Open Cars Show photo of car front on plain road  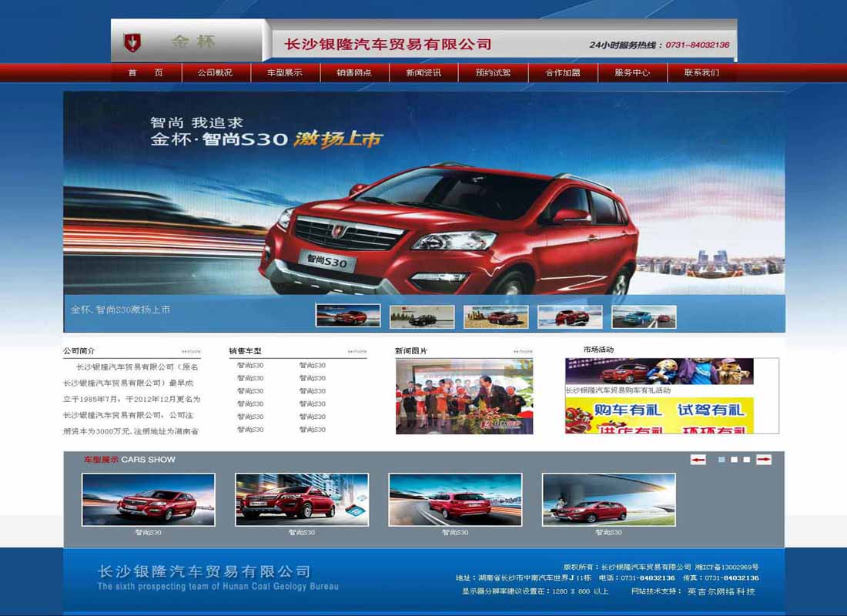pyautogui.click(x=149, y=500)
